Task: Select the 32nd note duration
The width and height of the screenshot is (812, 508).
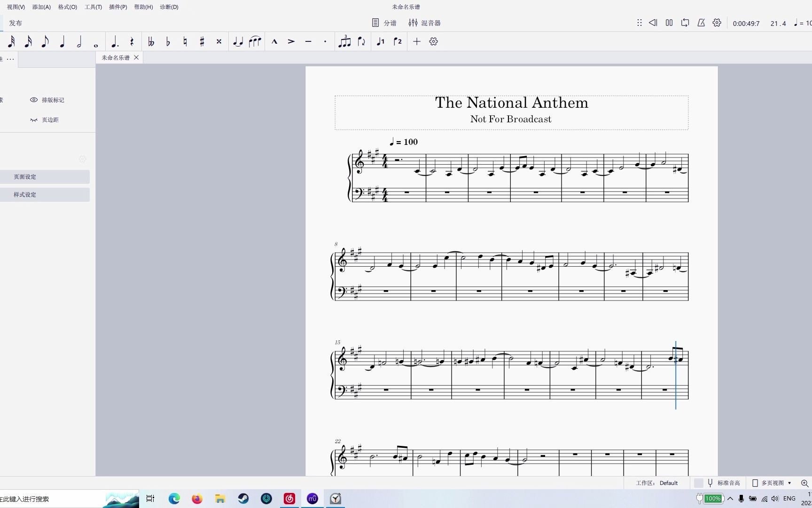Action: 11,42
